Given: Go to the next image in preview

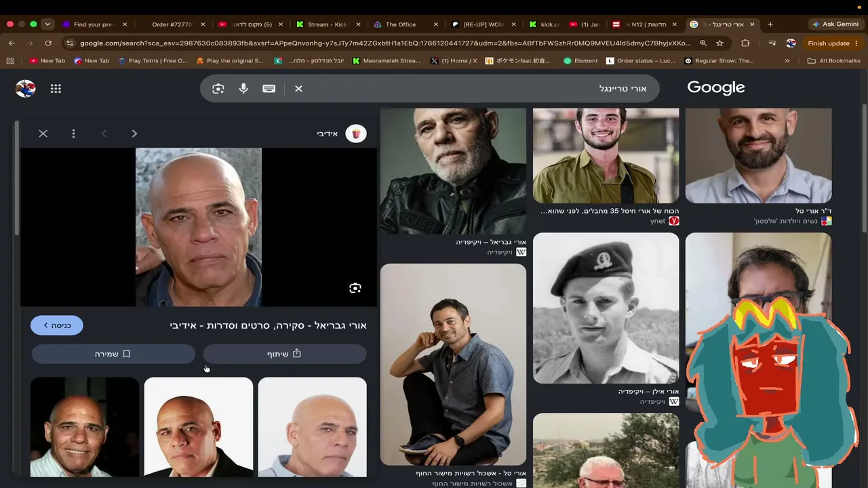Looking at the screenshot, I should tap(134, 134).
